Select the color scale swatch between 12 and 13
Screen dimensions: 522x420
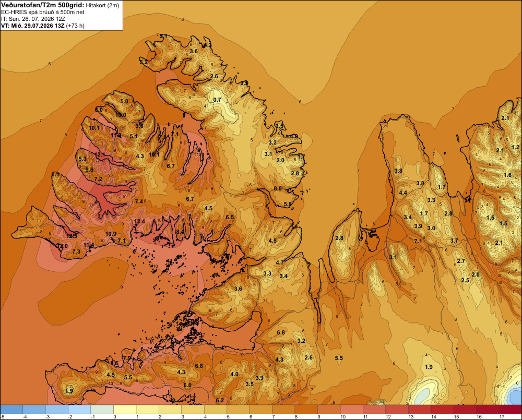click(x=397, y=409)
